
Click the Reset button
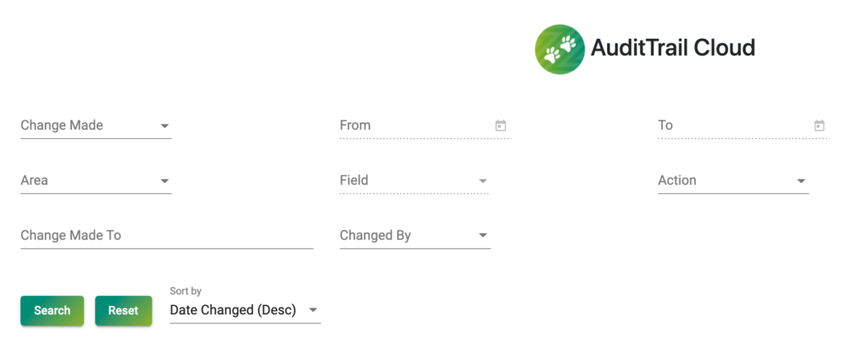124,311
